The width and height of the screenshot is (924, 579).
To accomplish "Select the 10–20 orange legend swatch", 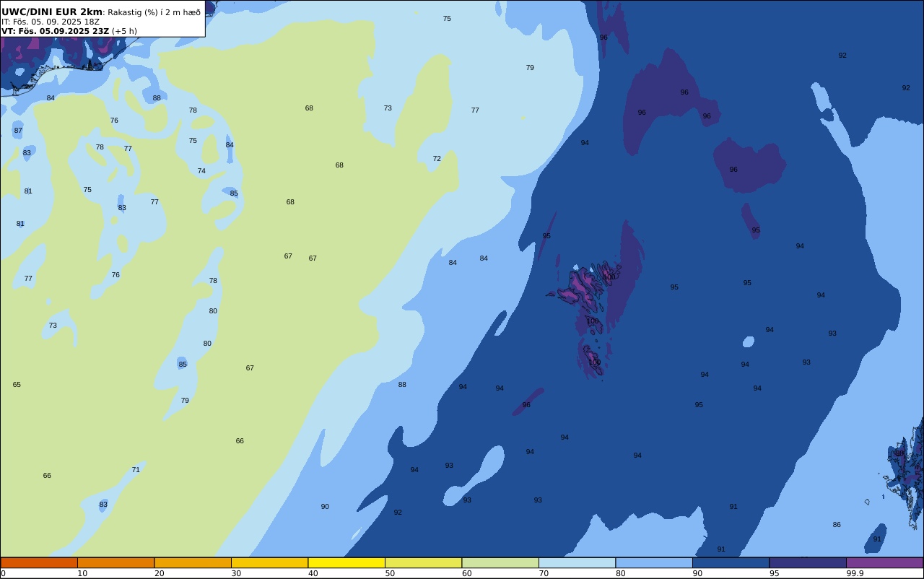I will (115, 562).
